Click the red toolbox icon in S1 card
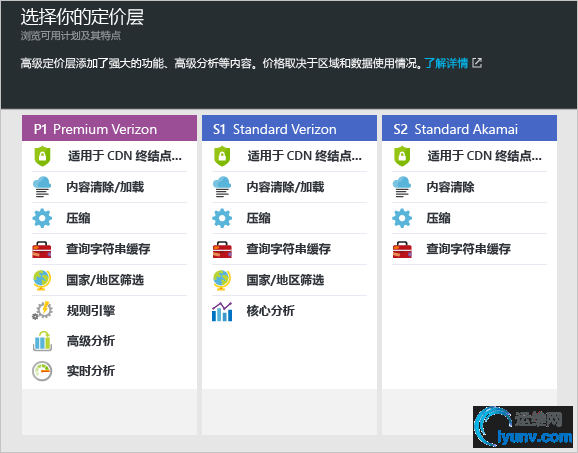 click(222, 250)
